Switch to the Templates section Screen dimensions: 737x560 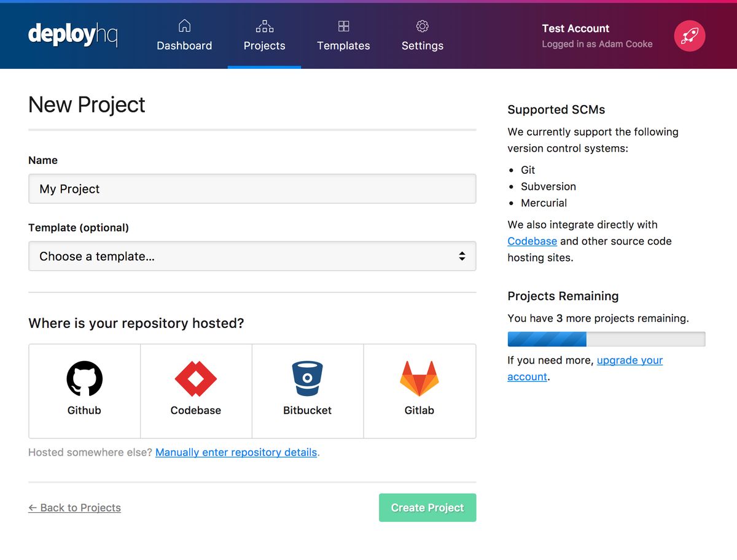pos(343,45)
